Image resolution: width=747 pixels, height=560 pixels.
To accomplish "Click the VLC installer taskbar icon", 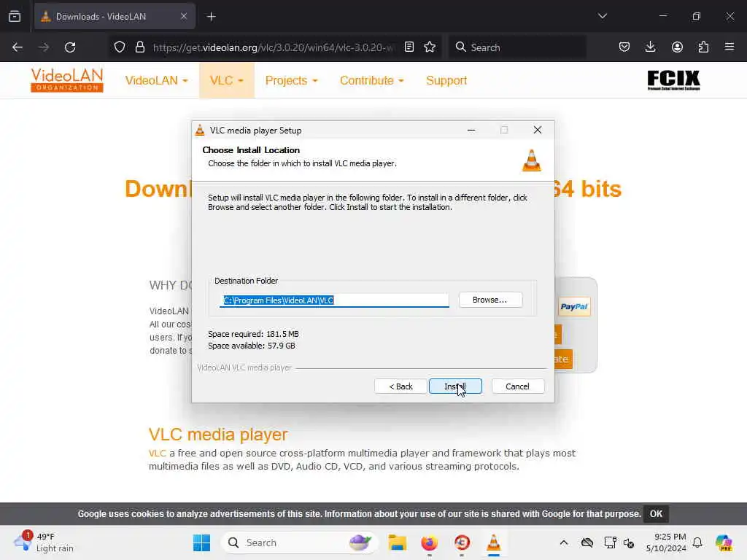I will 494,542.
